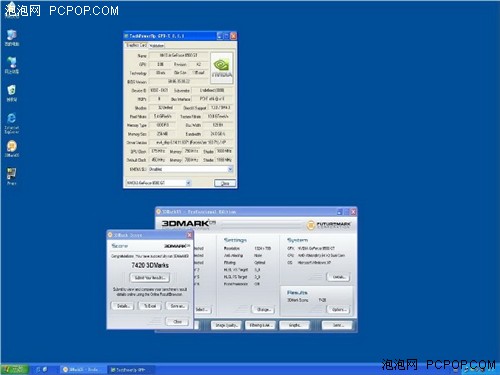The image size is (500, 375).
Task: Click Details button under System panel
Action: [x=338, y=277]
